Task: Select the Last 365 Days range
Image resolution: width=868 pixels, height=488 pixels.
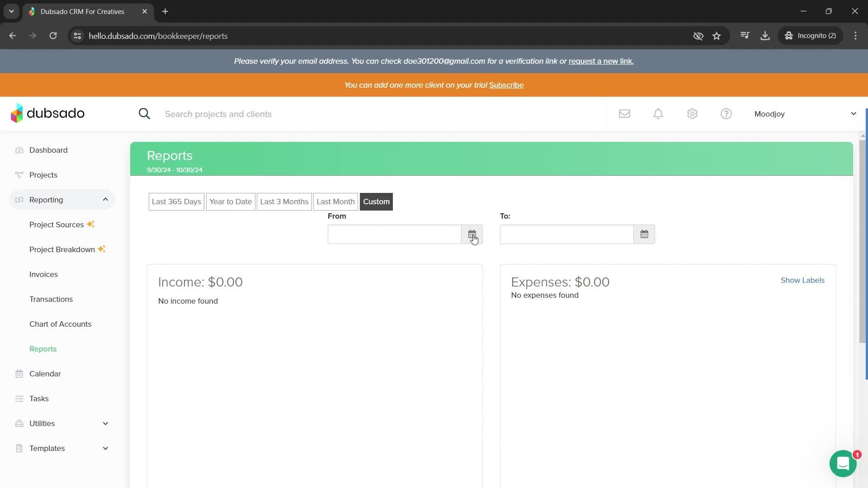Action: pos(176,202)
